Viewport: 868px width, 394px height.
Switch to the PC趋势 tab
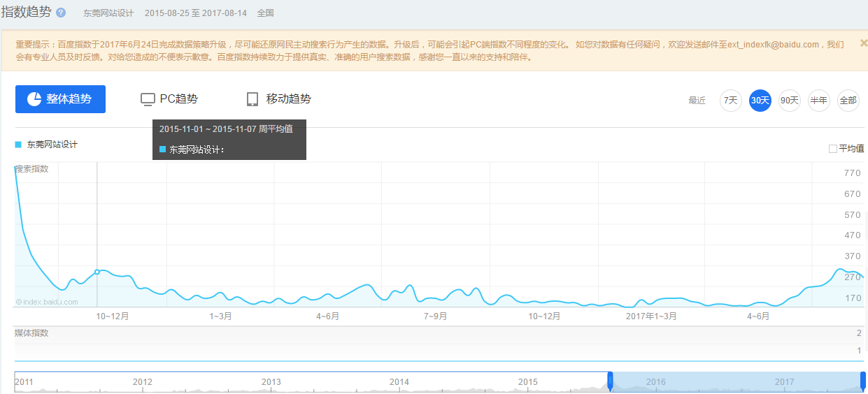click(x=169, y=99)
